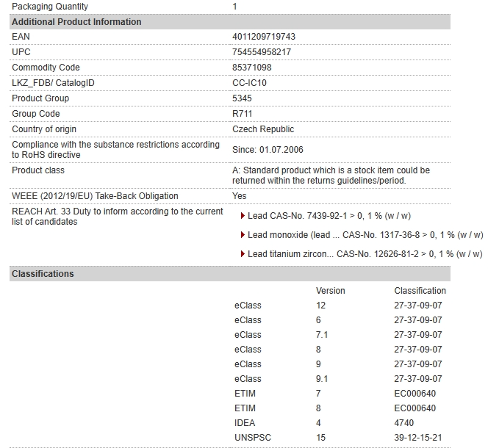Click the Czech Republic country value
Screen dimensions: 488x448
coord(263,129)
